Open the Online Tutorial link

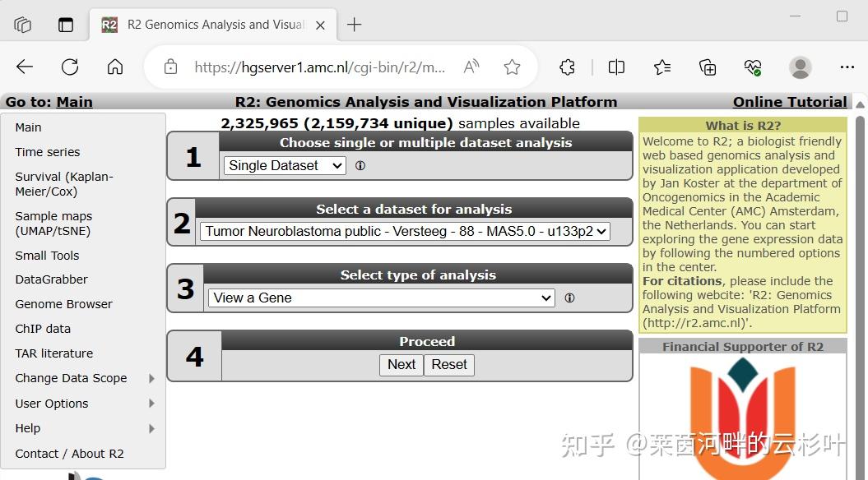pos(789,101)
